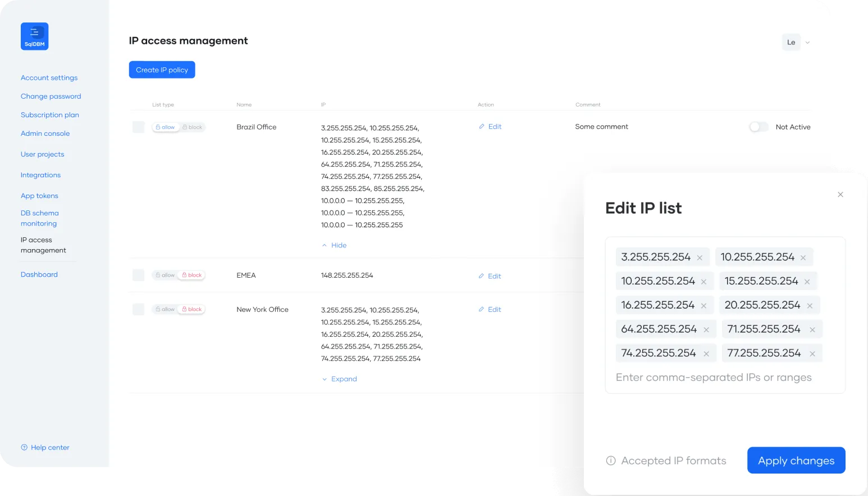Viewport: 868px width, 496px height.
Task: Click into the comma-separated IPs input field
Action: pos(714,378)
